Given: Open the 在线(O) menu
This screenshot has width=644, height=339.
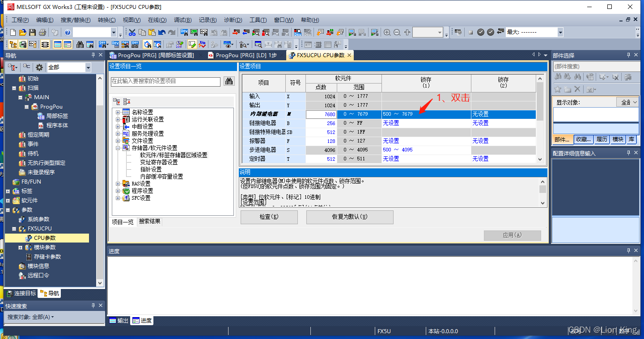Looking at the screenshot, I should (x=157, y=20).
